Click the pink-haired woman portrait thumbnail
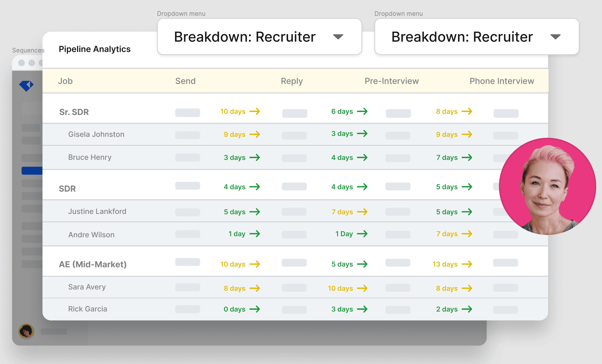 [547, 186]
